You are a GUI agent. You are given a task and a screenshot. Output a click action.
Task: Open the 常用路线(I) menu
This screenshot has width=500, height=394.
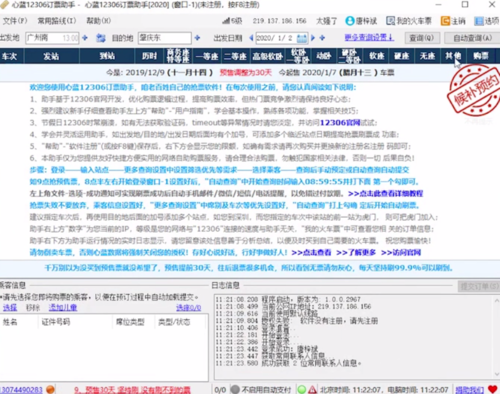click(56, 21)
